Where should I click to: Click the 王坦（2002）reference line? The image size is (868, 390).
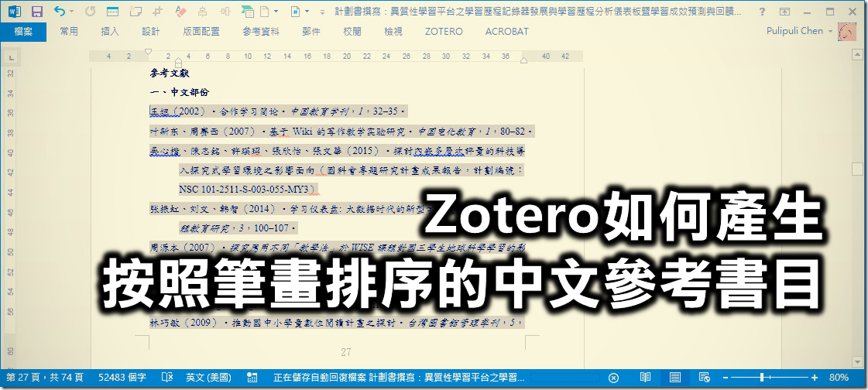tap(278, 111)
